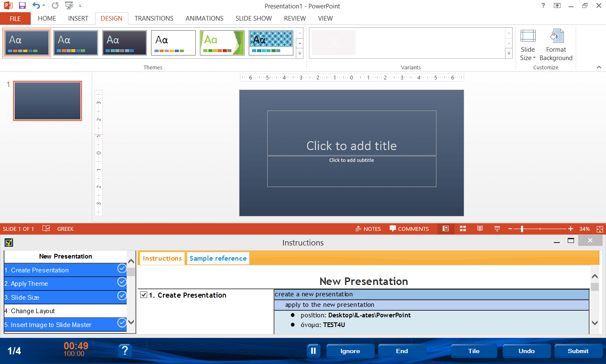
Task: Click zoom in plus button
Action: (571, 229)
